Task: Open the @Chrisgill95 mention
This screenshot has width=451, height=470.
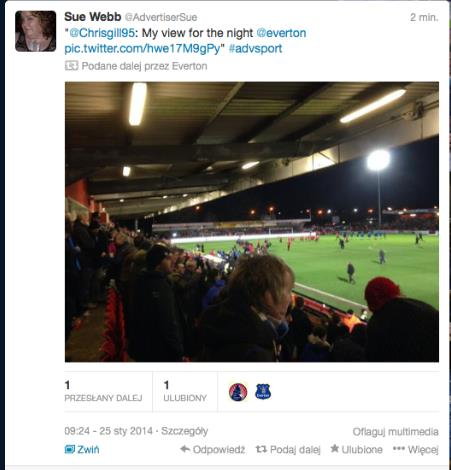Action: 102,33
